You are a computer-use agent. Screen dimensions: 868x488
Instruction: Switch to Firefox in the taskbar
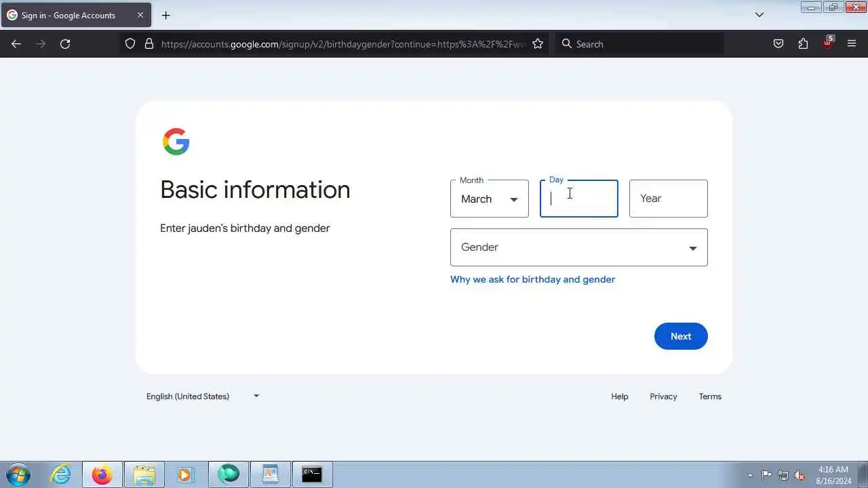pos(102,474)
